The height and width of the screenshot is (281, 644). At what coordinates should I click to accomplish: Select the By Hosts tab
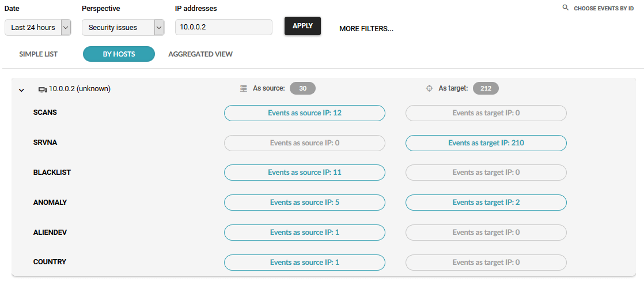click(119, 54)
